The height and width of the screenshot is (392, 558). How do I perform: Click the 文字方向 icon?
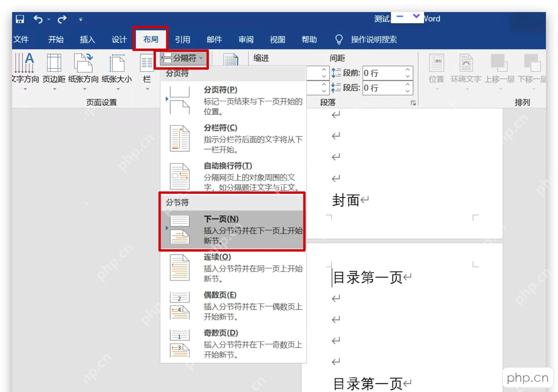24,63
